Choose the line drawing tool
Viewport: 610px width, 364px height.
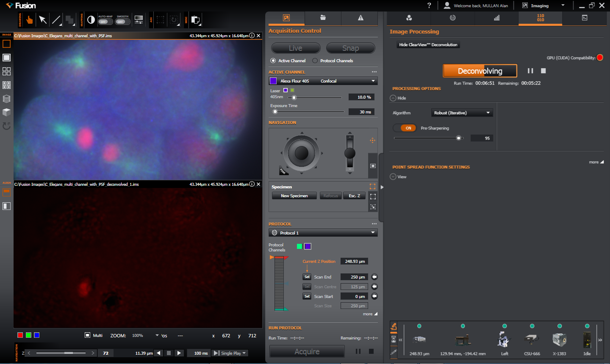[x=56, y=20]
